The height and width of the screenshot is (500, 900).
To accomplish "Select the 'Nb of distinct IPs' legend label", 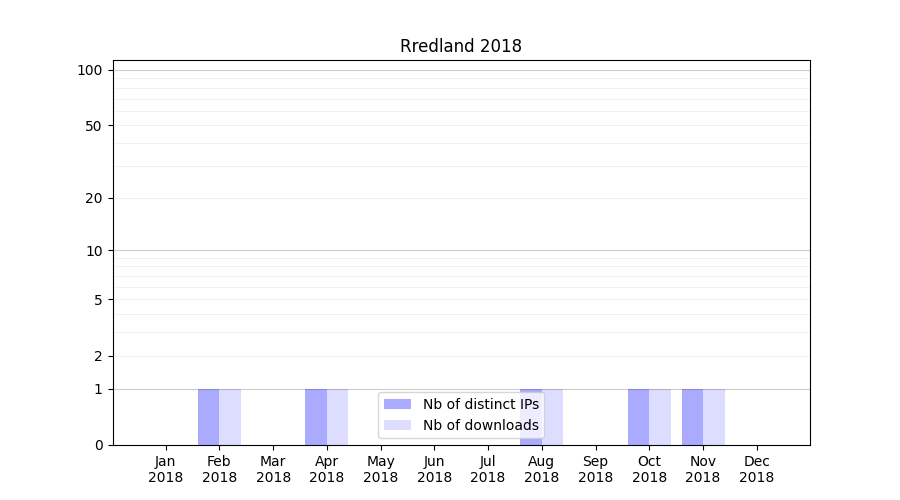I will [480, 404].
